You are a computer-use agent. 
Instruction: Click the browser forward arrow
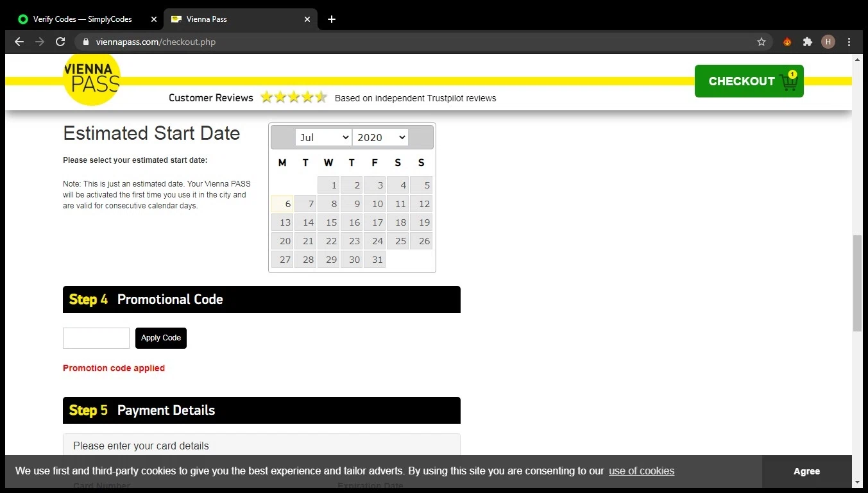point(40,42)
